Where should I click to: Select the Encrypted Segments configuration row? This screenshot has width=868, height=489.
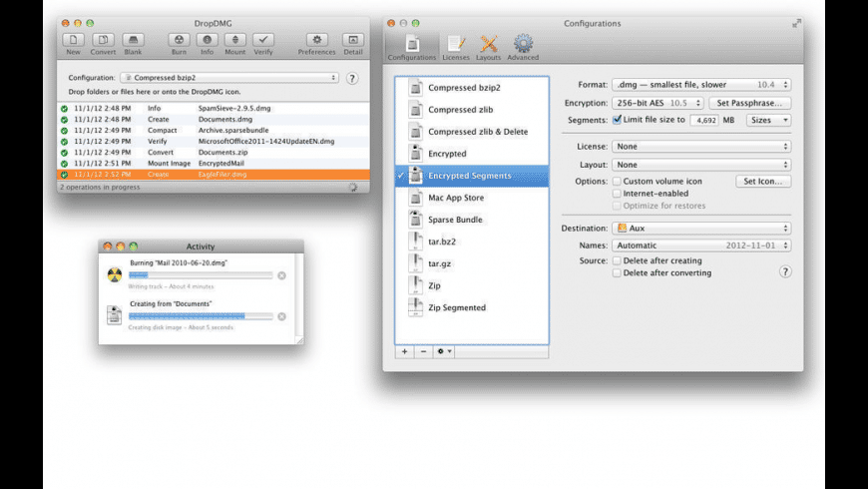coord(472,176)
